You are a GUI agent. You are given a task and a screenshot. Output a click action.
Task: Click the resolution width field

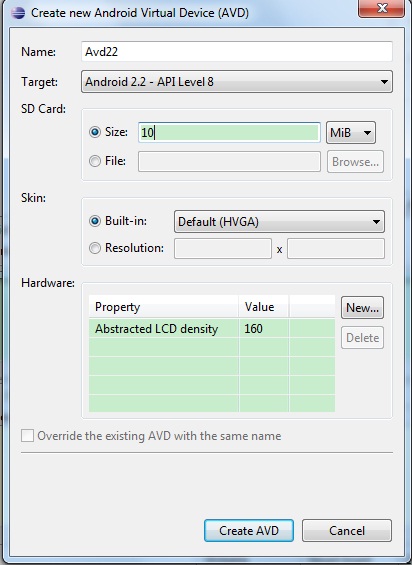pos(223,249)
